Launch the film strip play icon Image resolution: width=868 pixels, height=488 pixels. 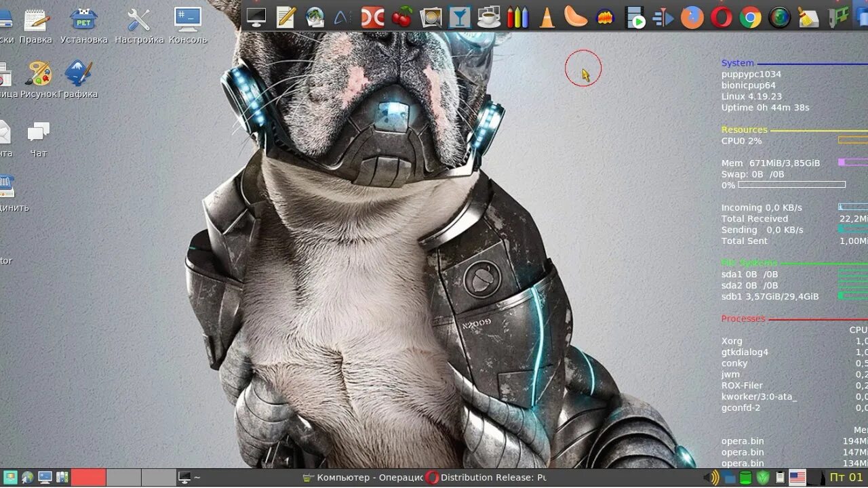(x=635, y=17)
